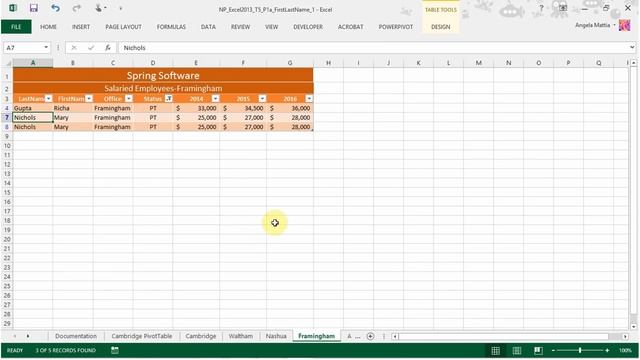Click the horizontal scrollbar right arrow
Screen dimensions: 640x360
(x=625, y=336)
